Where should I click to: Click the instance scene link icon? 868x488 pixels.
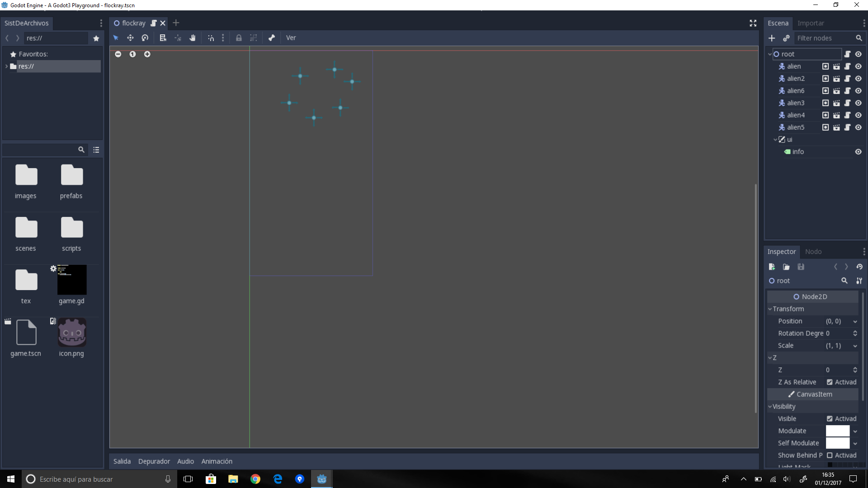787,38
